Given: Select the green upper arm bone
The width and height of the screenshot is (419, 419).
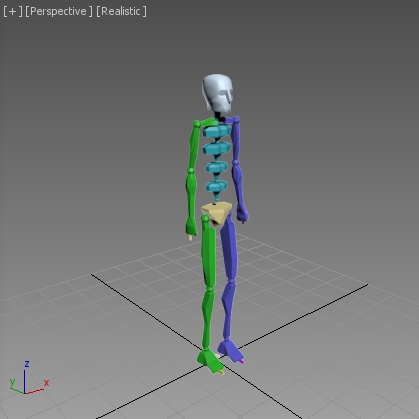Looking at the screenshot, I should 194,147.
